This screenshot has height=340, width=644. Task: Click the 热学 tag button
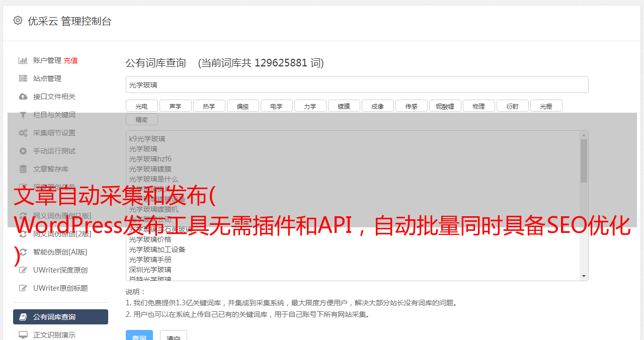(209, 106)
